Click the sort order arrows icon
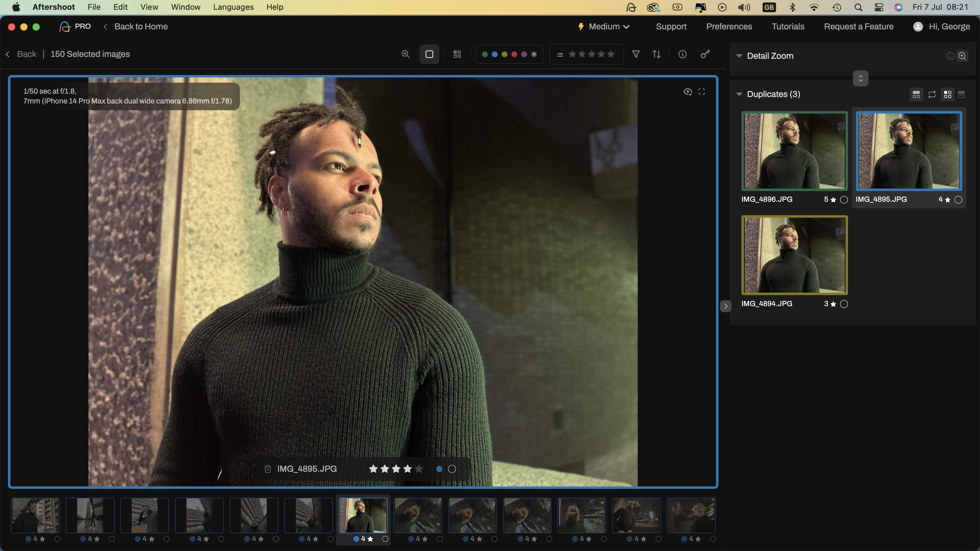Screen dimensions: 980x551 click(657, 54)
